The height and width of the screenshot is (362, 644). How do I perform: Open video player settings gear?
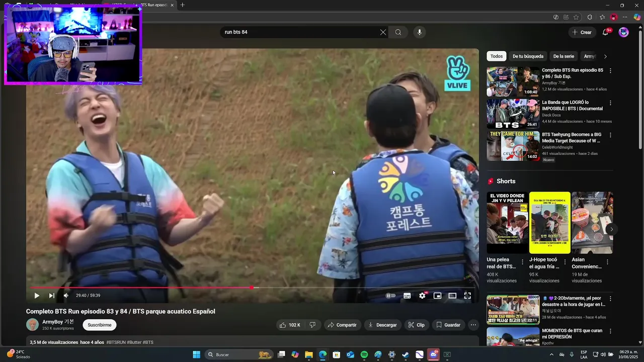(x=422, y=296)
